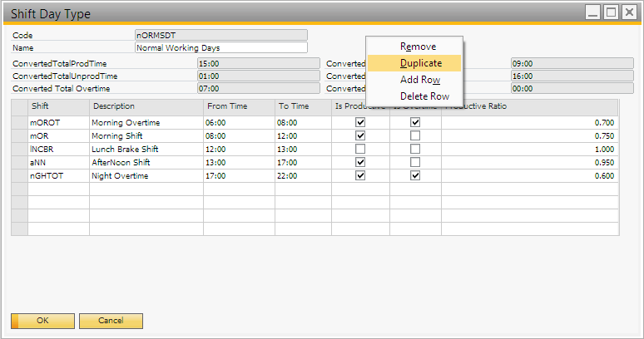Choose Add Row in context menu
This screenshot has height=339, width=644.
[x=419, y=80]
